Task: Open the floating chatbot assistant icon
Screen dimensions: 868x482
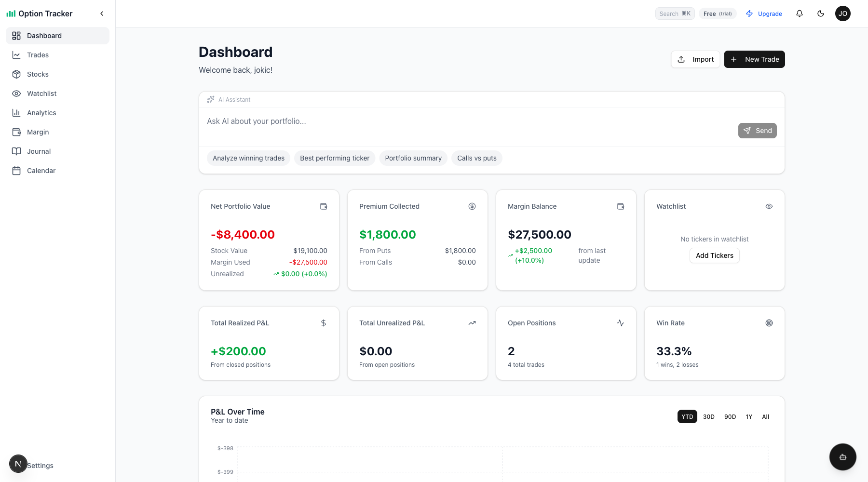Action: (x=842, y=457)
